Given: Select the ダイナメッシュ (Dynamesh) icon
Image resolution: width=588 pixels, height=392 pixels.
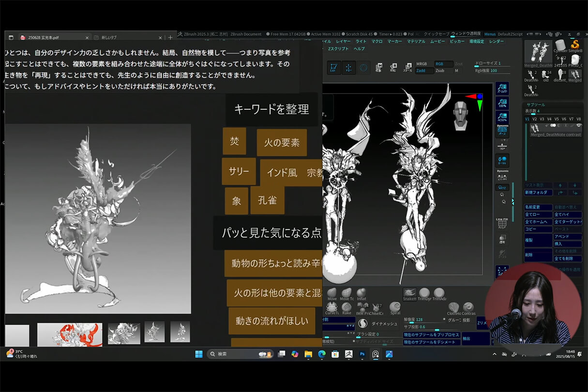Looking at the screenshot, I should point(363,323).
